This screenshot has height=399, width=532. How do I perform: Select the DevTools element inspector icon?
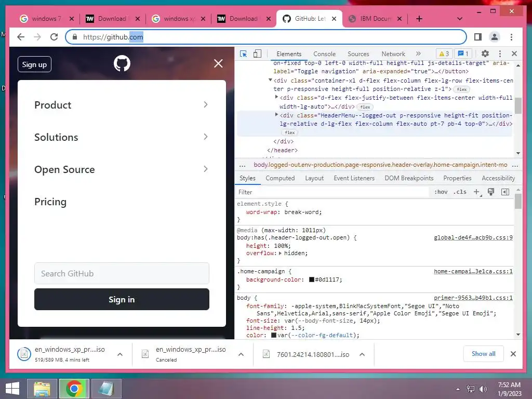click(x=243, y=54)
